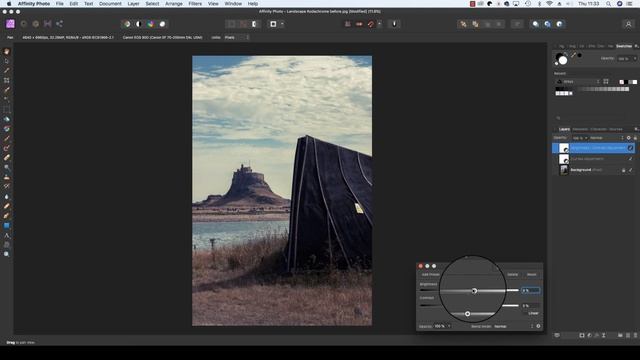This screenshot has width=640, height=360.
Task: Open the File menu
Action: 60,4
